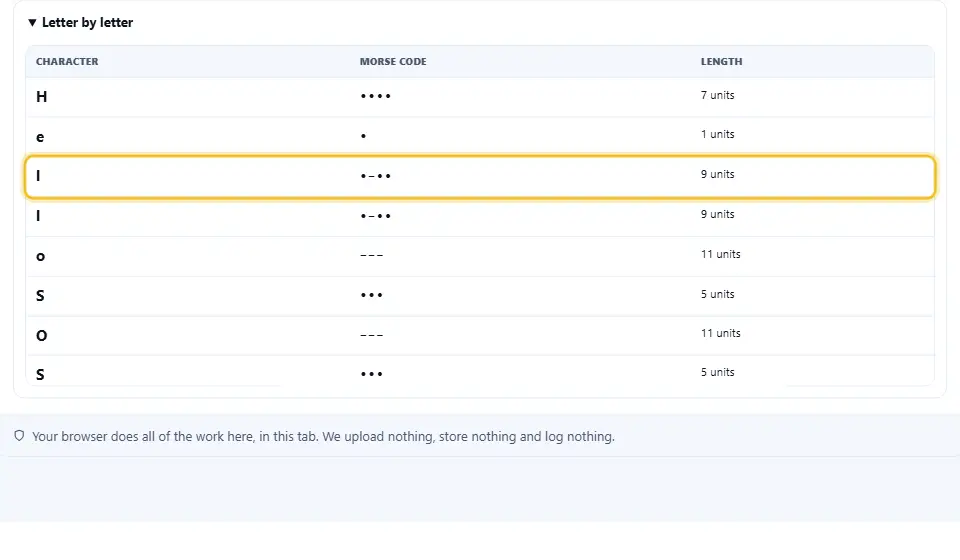Select the lowercase o character cell
The width and height of the screenshot is (960, 560).
[x=40, y=256]
